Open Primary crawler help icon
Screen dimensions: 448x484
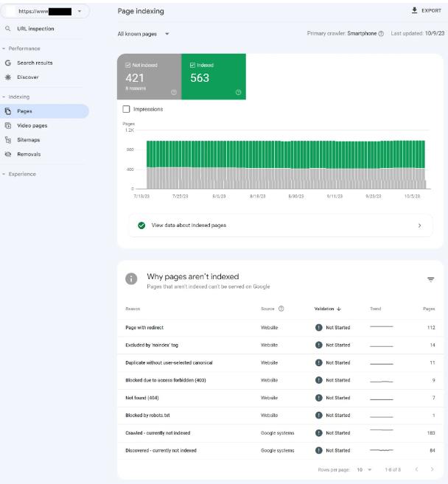[x=381, y=33]
